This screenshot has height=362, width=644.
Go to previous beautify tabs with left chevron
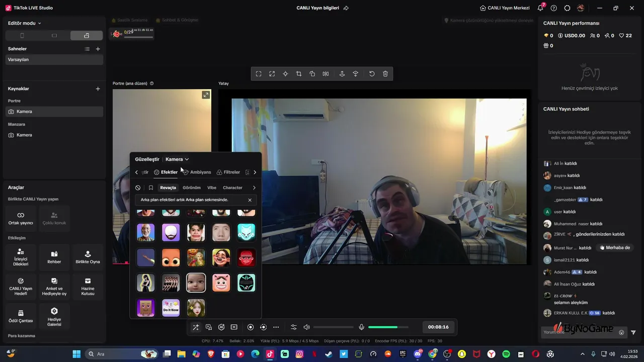pyautogui.click(x=136, y=172)
